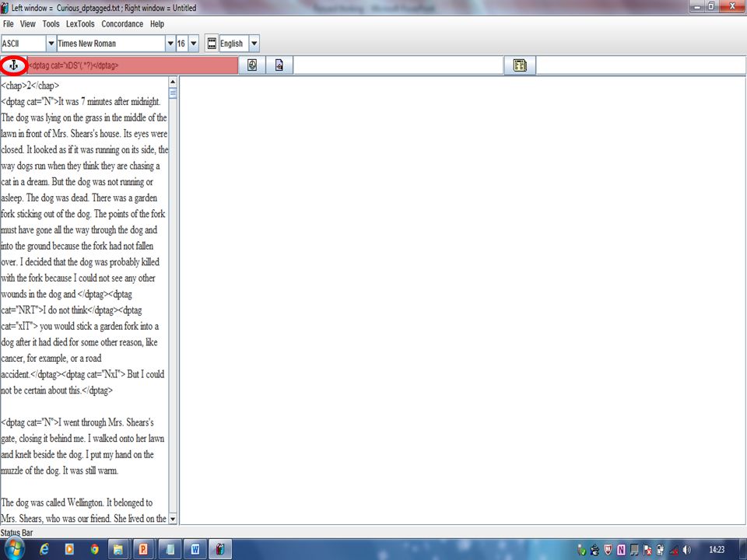Click the English language combo box
The height and width of the screenshot is (560, 747).
(239, 44)
